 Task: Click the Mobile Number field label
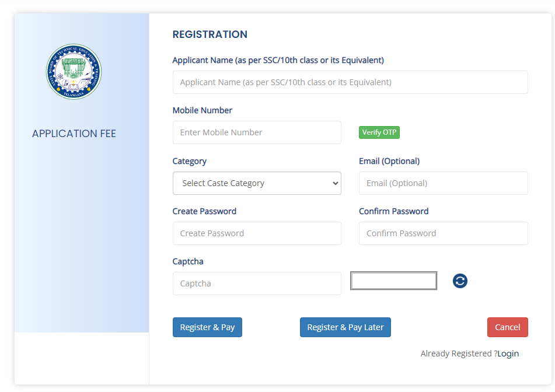tap(203, 110)
